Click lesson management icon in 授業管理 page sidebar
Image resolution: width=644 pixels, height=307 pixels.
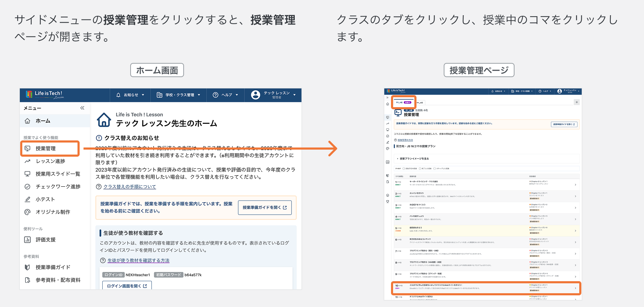click(x=387, y=117)
